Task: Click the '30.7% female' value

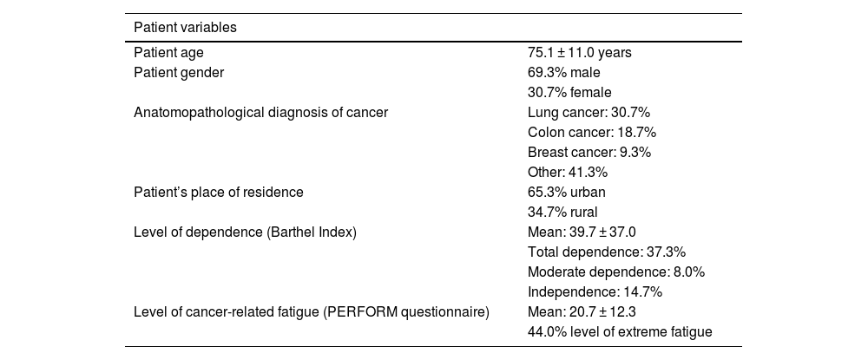Action: pos(569,93)
